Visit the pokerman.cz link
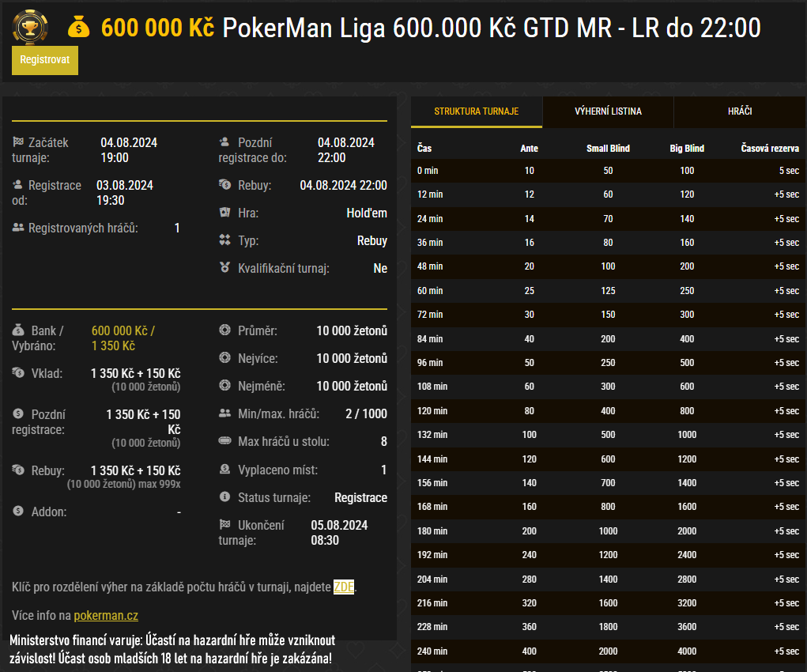Screen dimensions: 807x672 (x=106, y=615)
